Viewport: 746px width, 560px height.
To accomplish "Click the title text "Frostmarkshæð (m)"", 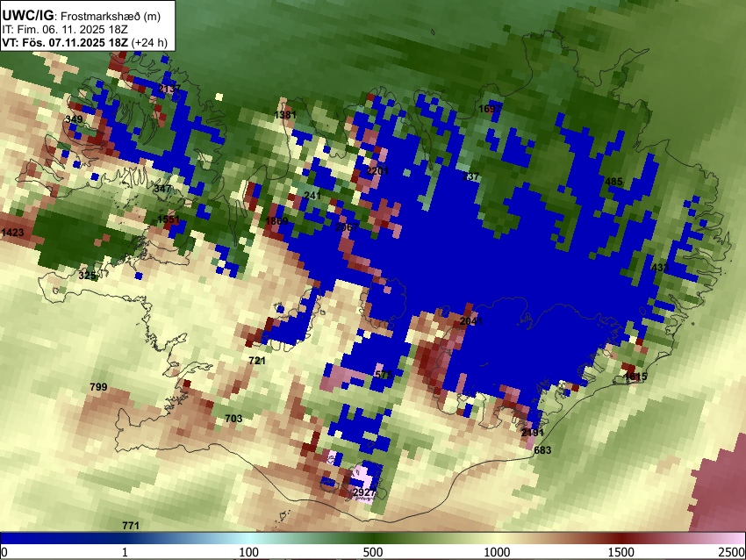I will coord(111,16).
